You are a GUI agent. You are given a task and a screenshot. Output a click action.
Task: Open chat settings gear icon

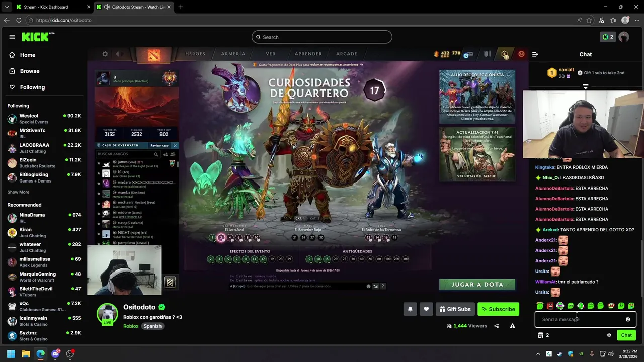[609, 335]
